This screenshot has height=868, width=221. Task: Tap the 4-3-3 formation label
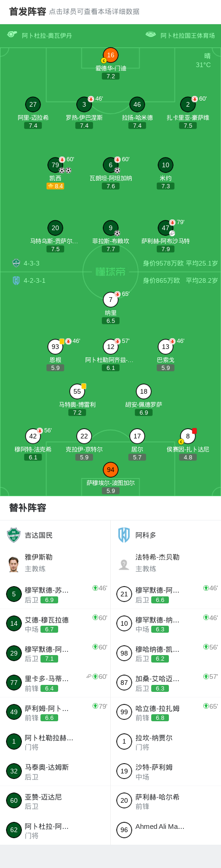click(32, 263)
